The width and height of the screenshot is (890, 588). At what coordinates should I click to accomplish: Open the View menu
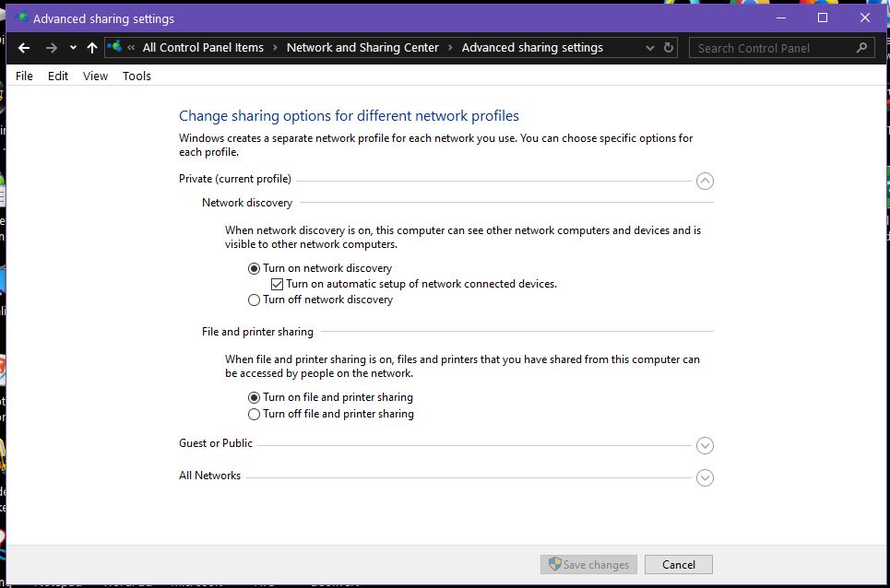click(95, 76)
